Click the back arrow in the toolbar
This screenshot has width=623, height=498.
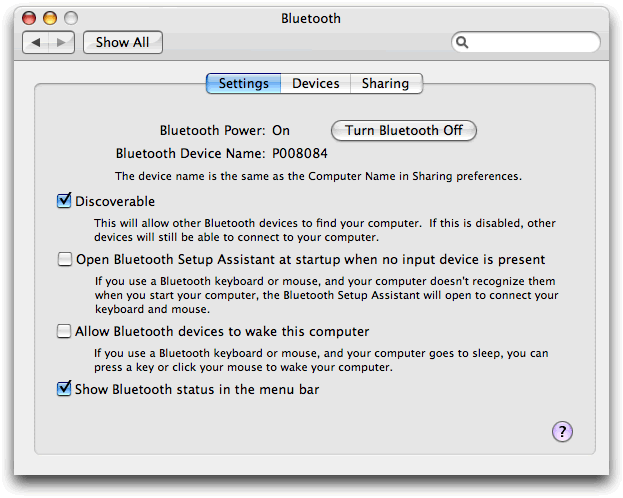36,42
